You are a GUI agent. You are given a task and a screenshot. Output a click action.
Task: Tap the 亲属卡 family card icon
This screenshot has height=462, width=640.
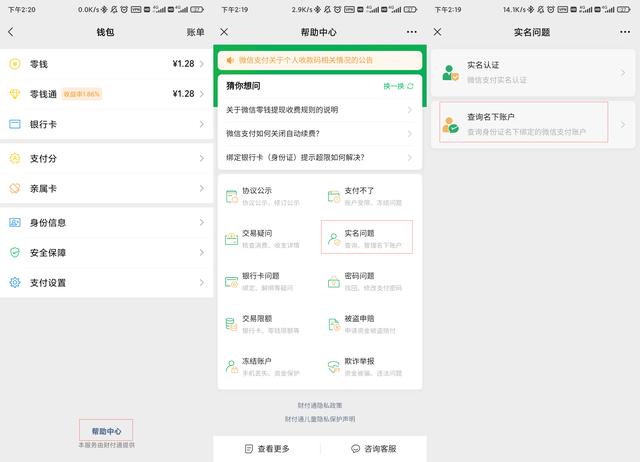(15, 188)
